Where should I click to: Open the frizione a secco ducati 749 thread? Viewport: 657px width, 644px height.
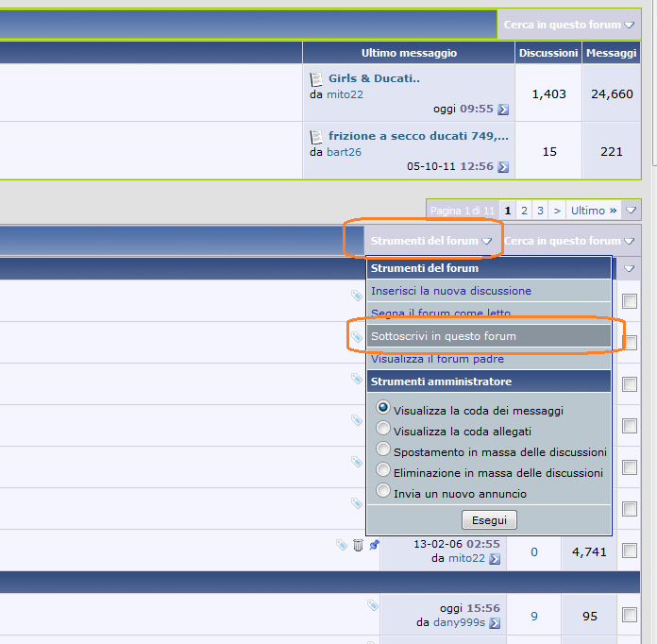click(418, 136)
